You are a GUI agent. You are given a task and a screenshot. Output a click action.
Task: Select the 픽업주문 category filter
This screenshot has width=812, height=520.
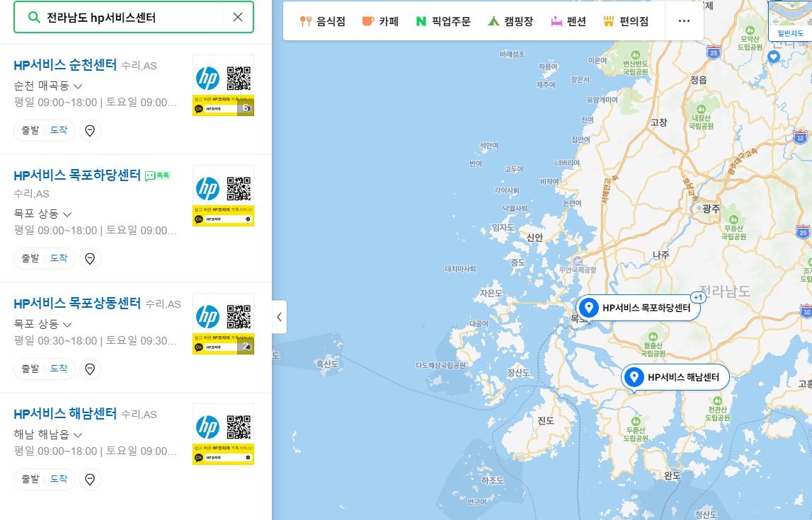(443, 21)
